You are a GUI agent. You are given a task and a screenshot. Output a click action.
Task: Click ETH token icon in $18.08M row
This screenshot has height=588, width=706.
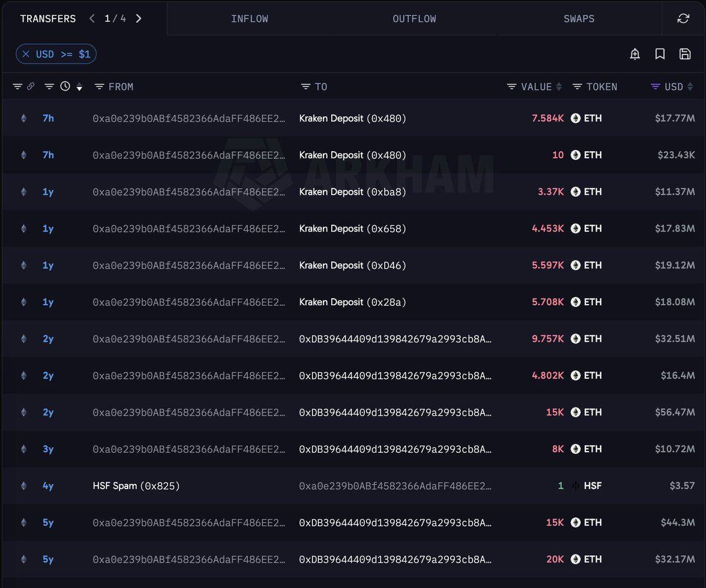click(x=575, y=302)
